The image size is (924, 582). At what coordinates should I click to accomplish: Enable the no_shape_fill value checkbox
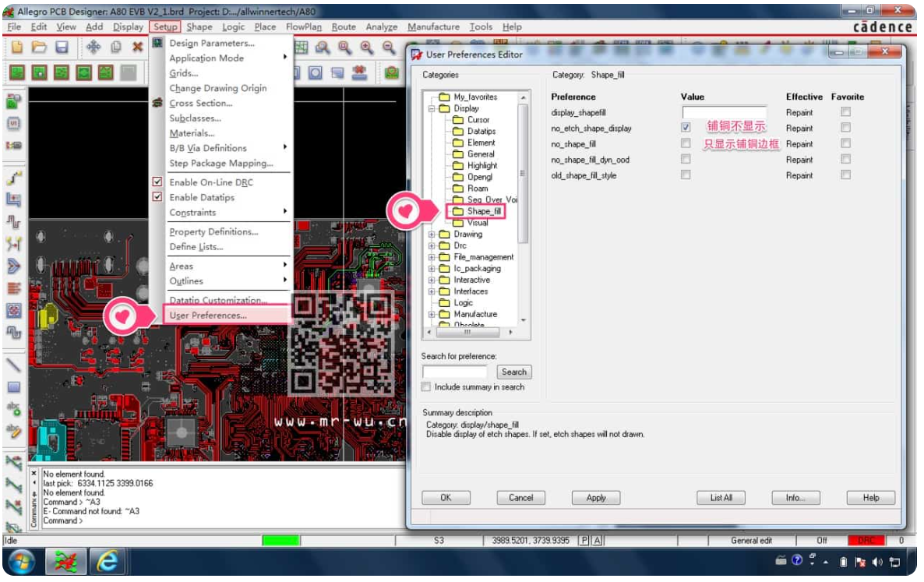686,143
